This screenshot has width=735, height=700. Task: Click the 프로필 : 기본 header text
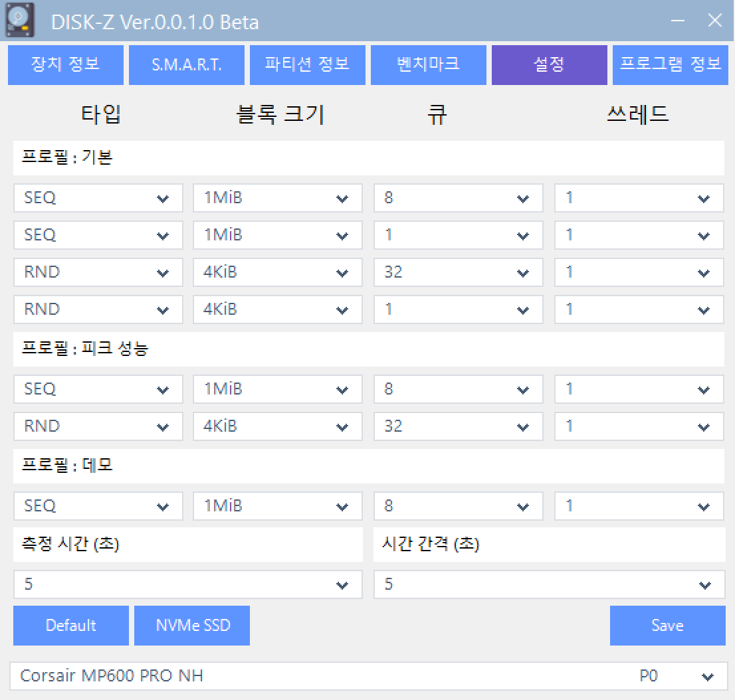pos(67,157)
